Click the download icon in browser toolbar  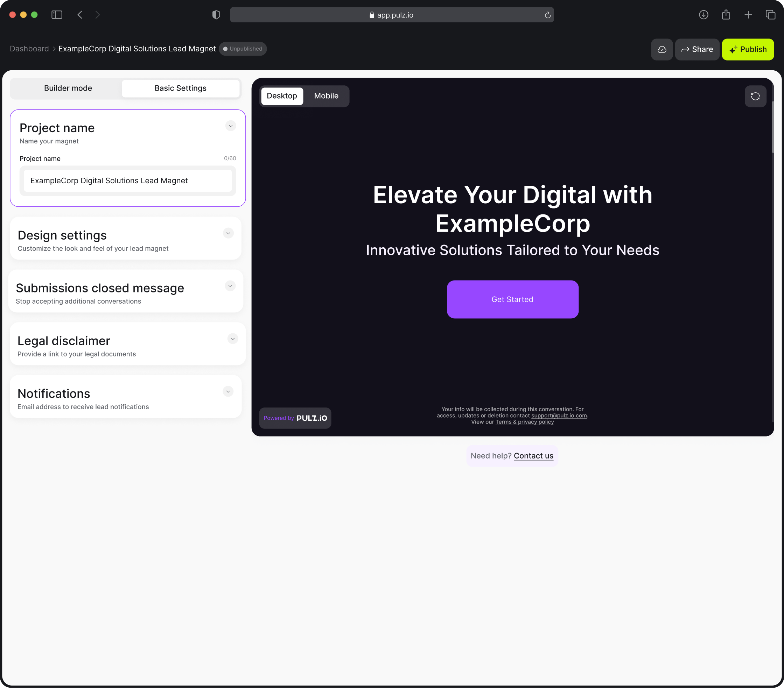click(704, 15)
